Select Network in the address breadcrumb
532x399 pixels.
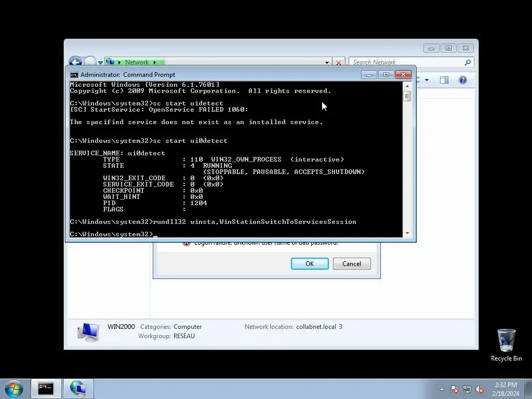(x=137, y=62)
